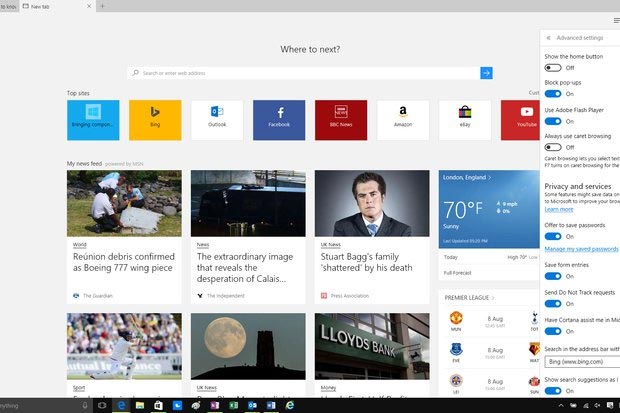Open File Explorer from the taskbar

pyautogui.click(x=140, y=405)
